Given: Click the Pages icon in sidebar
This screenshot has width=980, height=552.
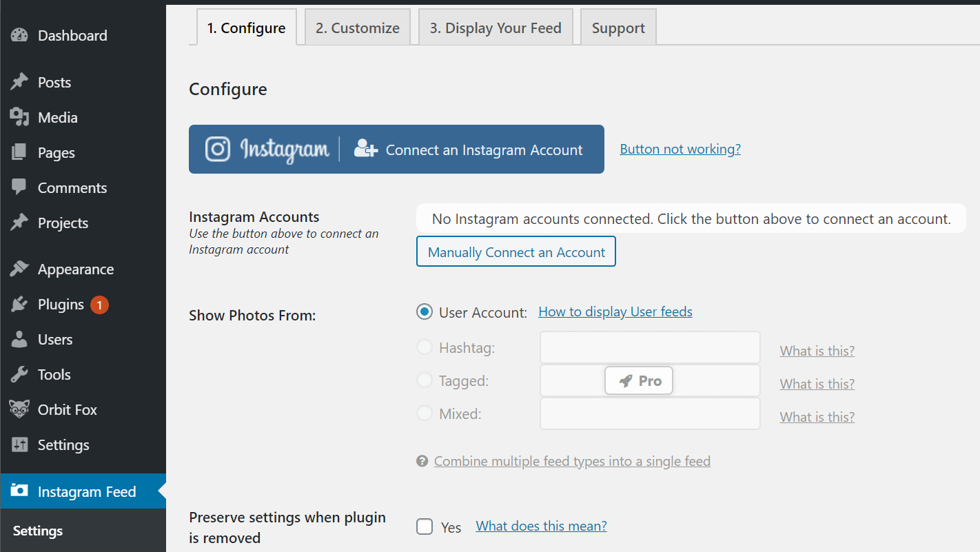Looking at the screenshot, I should pyautogui.click(x=19, y=153).
